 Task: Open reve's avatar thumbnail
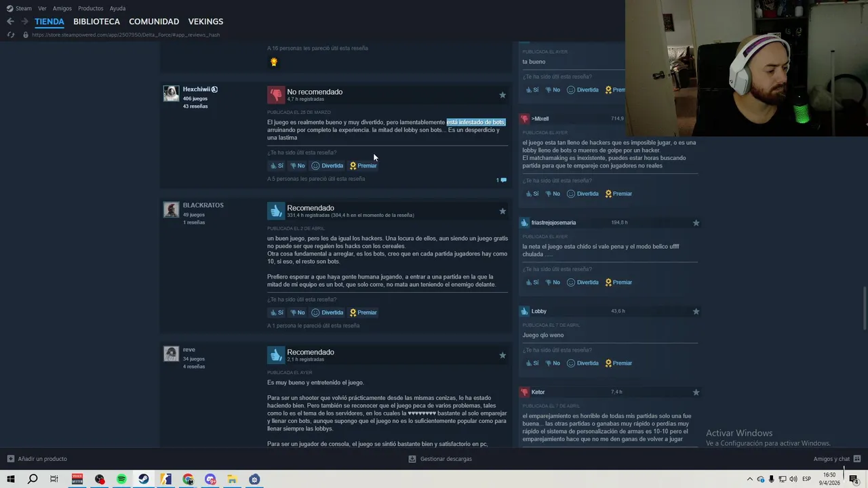171,354
